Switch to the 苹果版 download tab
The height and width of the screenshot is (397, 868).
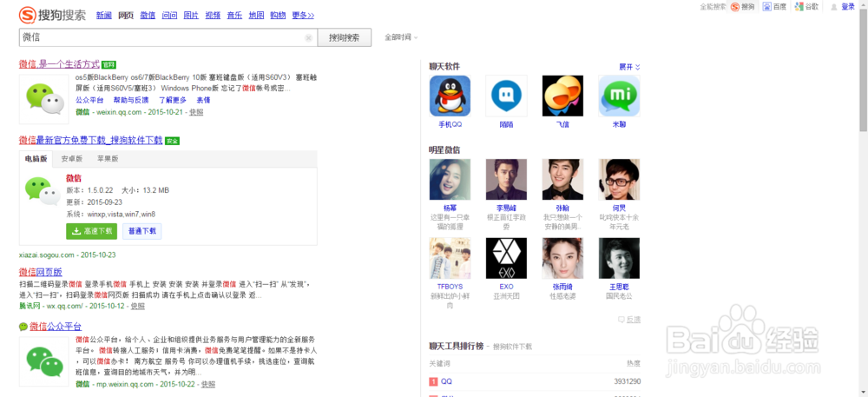point(108,159)
